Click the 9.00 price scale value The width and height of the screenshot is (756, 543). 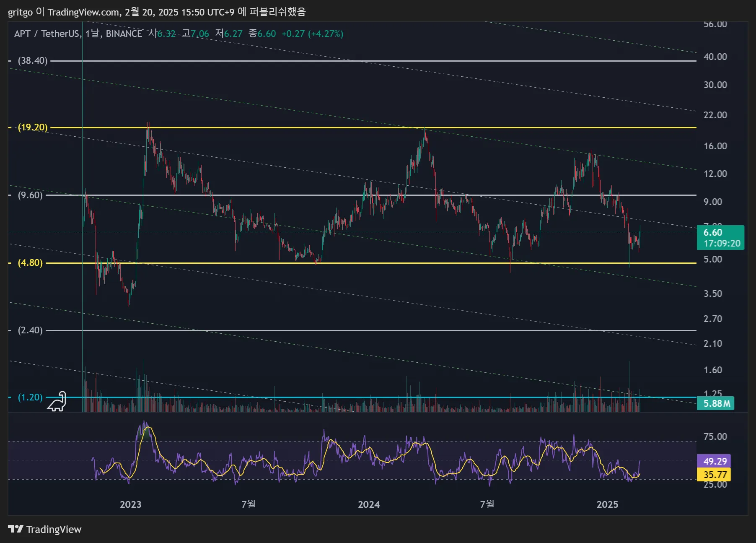pyautogui.click(x=713, y=202)
